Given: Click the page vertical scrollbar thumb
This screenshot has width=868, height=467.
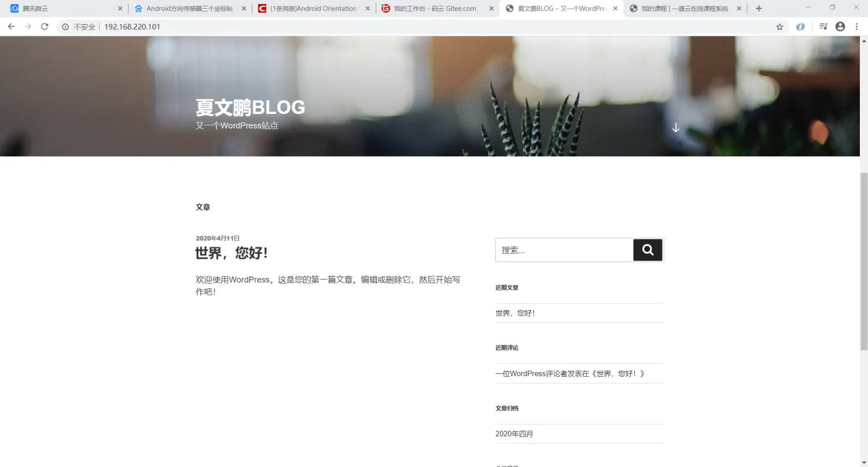Looking at the screenshot, I should 864,261.
